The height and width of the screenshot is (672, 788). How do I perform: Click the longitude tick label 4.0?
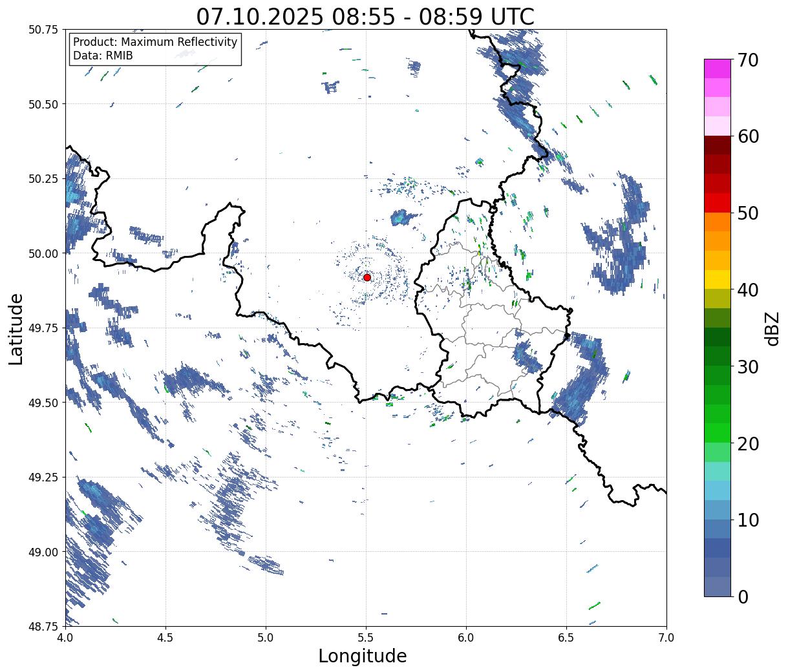pos(65,638)
